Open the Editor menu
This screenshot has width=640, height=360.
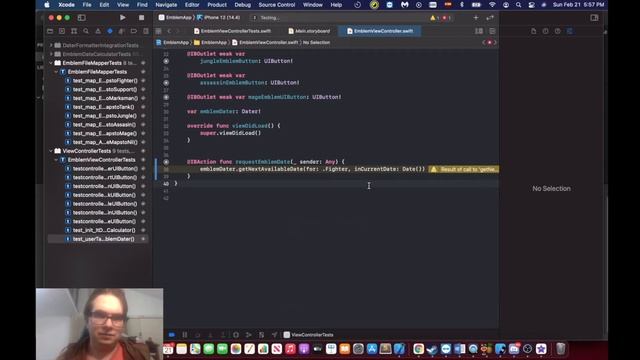click(x=192, y=5)
